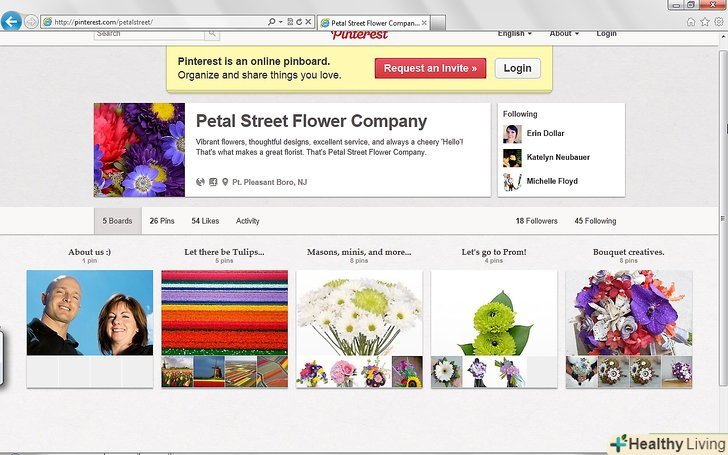Click the website globe icon in profile
Image resolution: width=728 pixels, height=455 pixels.
coord(200,182)
